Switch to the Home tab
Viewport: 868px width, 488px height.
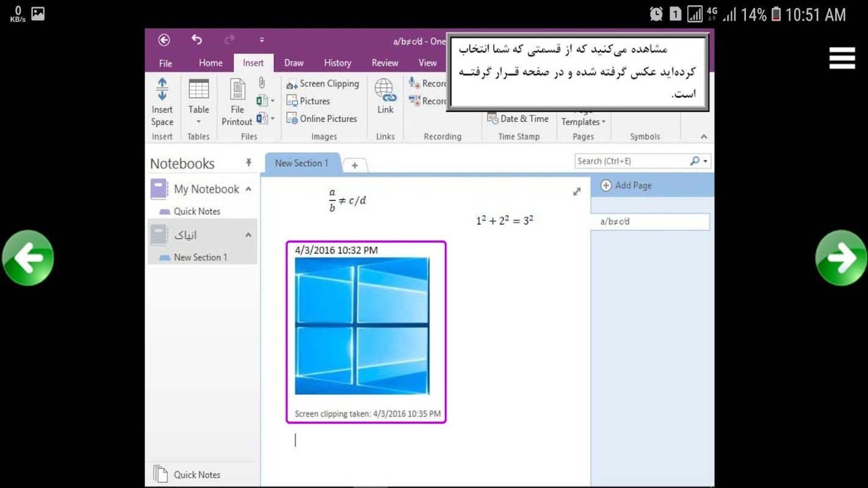(x=211, y=63)
